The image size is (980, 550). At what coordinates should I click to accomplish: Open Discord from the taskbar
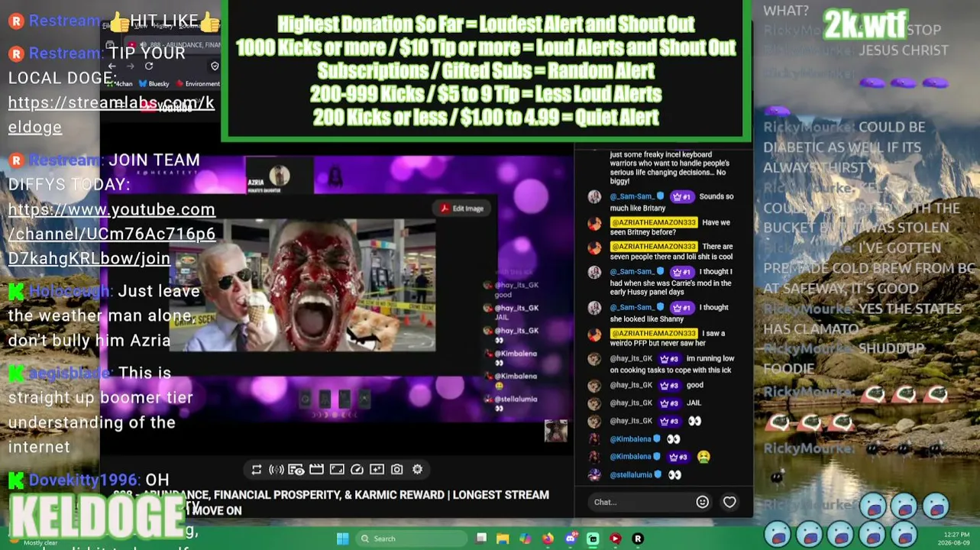(571, 539)
